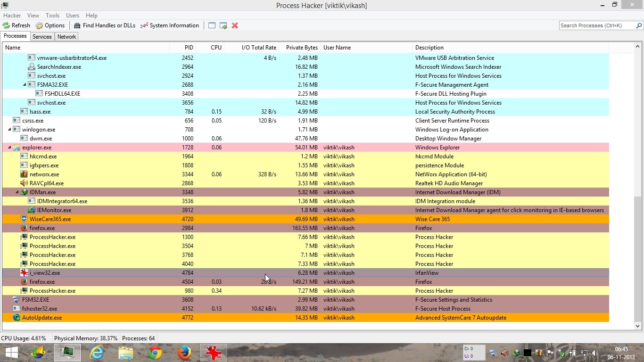Select the Processes tab
Screen dimensions: 644x362
pyautogui.click(x=15, y=36)
